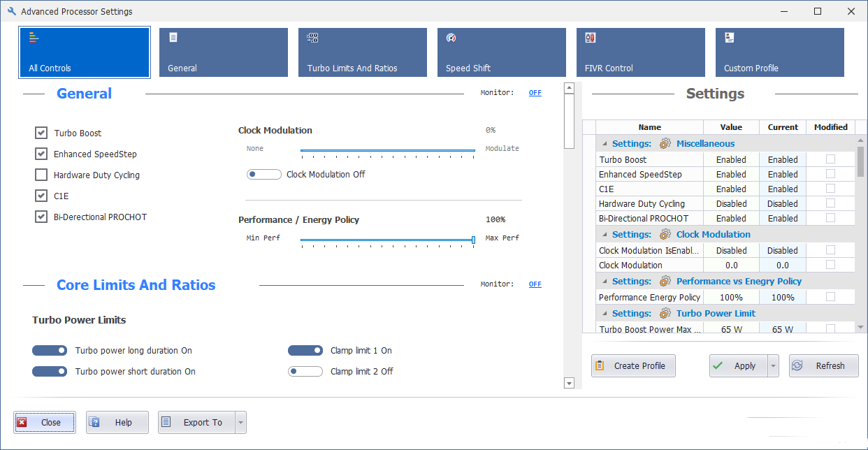
Task: Select the Speed Shift panel icon
Action: tap(451, 38)
